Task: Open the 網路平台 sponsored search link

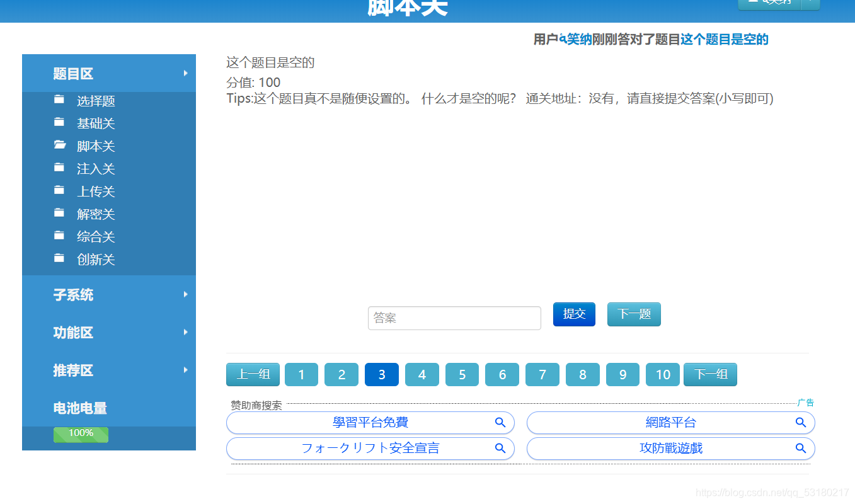Action: coord(671,423)
